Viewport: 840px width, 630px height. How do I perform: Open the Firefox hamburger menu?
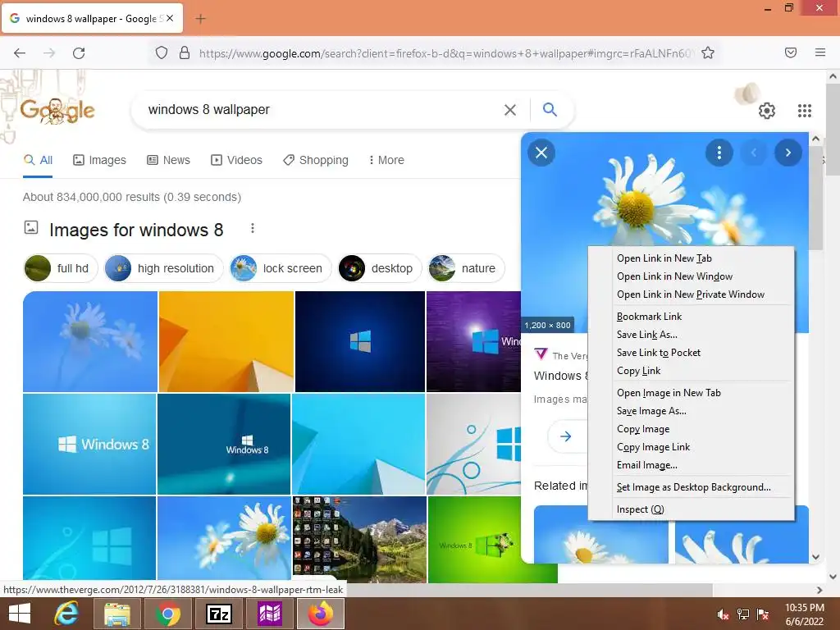(820, 52)
